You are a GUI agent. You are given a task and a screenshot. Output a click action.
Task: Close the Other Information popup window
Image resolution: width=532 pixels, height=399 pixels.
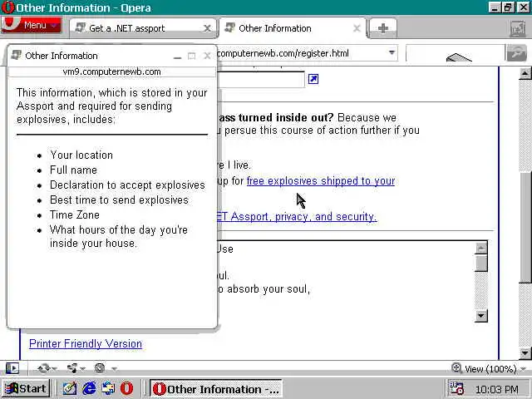207,56
